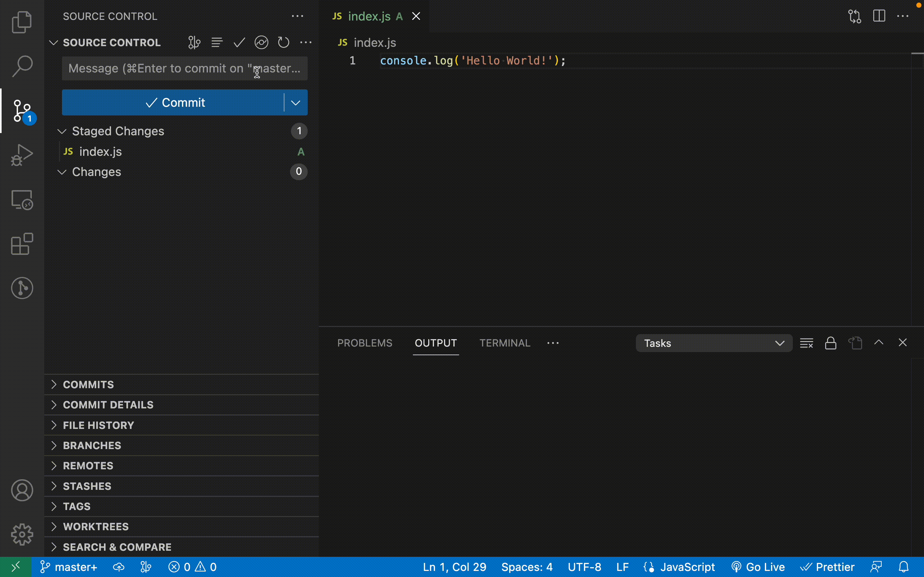Image resolution: width=924 pixels, height=577 pixels.
Task: Open the Explorer view in activity bar
Action: (22, 22)
